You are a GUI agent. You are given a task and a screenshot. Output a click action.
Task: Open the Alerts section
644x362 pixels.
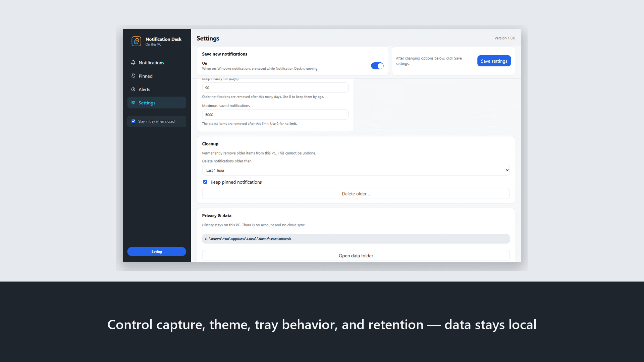(157, 89)
